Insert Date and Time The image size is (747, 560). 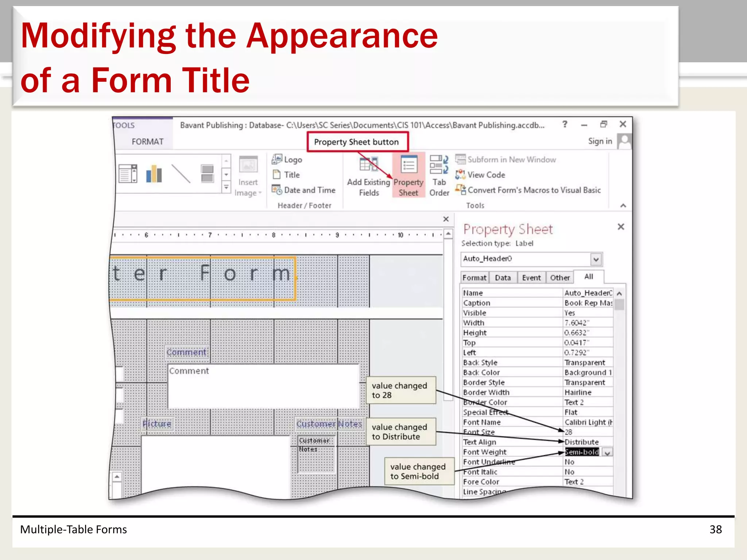coord(304,190)
